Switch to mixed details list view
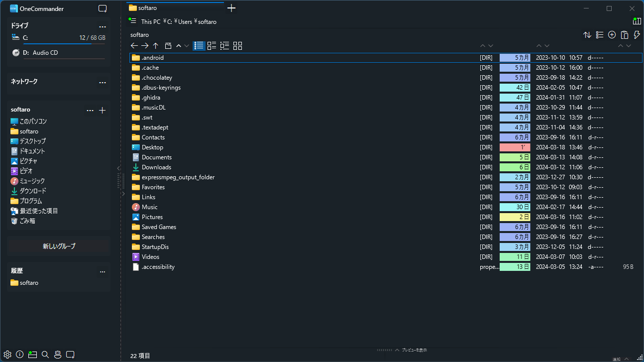 tap(225, 46)
